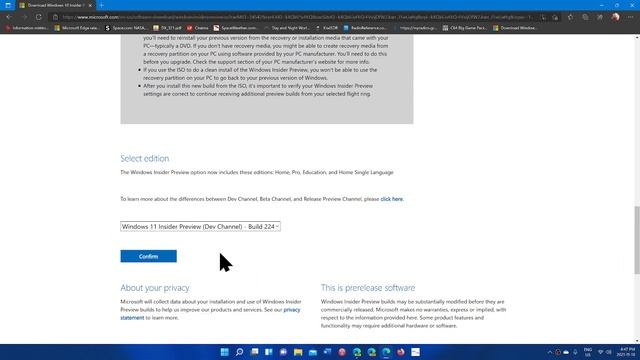Open the Windows Start button

click(x=224, y=352)
